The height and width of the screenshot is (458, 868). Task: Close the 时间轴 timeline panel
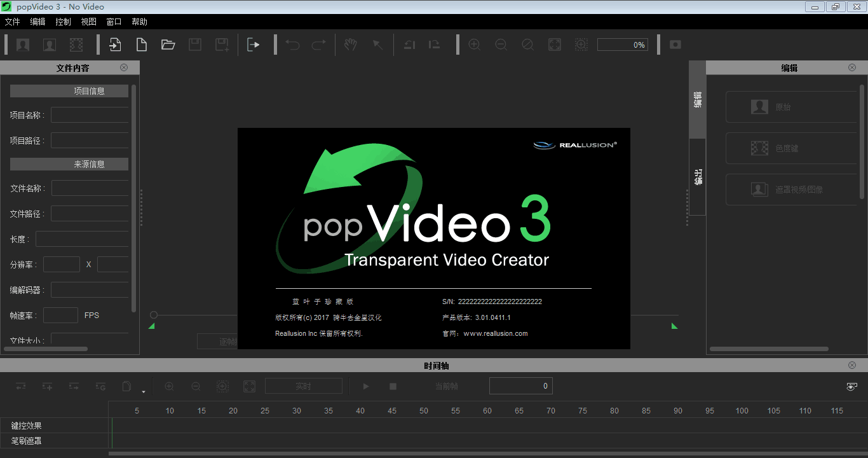[x=852, y=365]
